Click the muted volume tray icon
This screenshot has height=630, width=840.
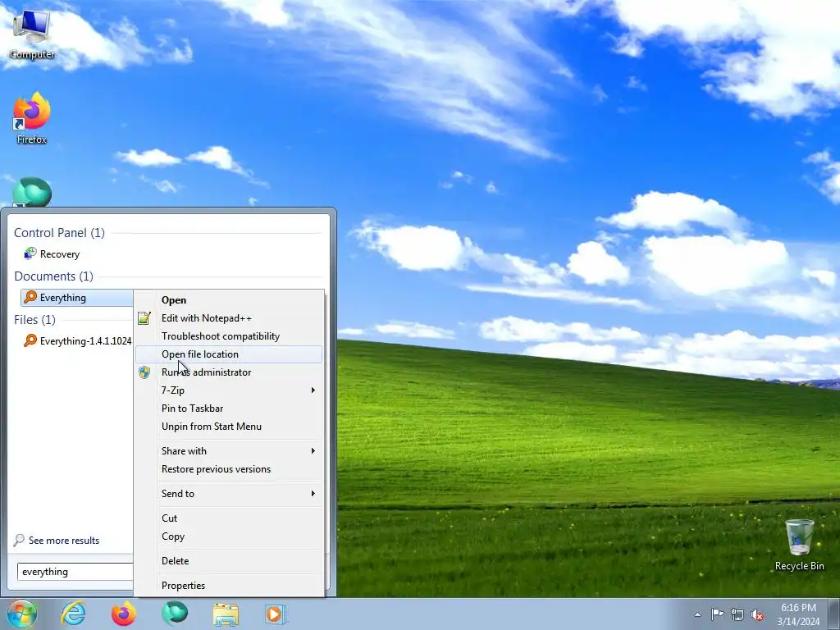[757, 614]
